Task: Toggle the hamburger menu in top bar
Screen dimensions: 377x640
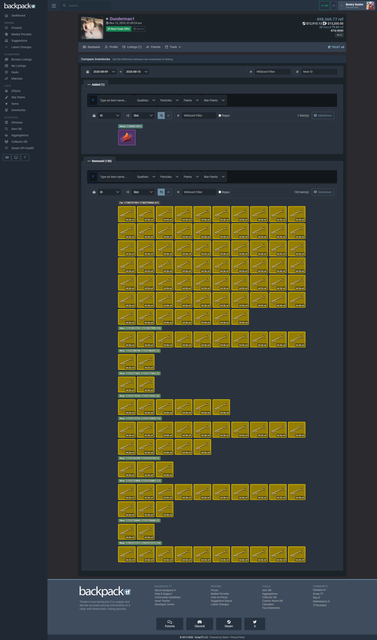Action: 54,6
